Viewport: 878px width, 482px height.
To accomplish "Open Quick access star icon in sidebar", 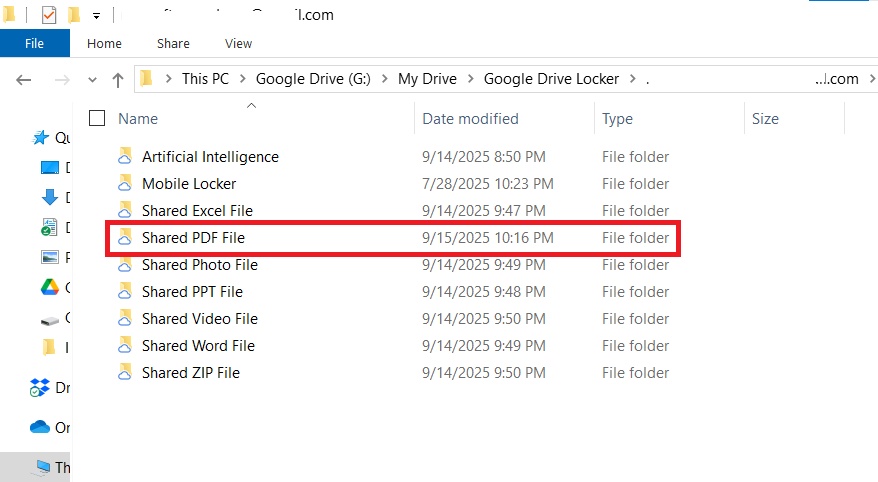I will point(41,138).
